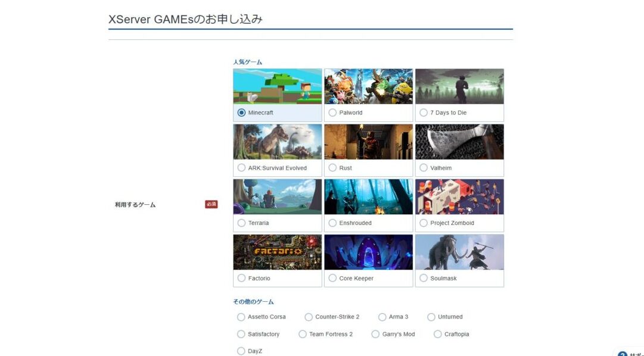Choose the Team Fortress 2 radio option
644x356 pixels.
click(x=302, y=334)
